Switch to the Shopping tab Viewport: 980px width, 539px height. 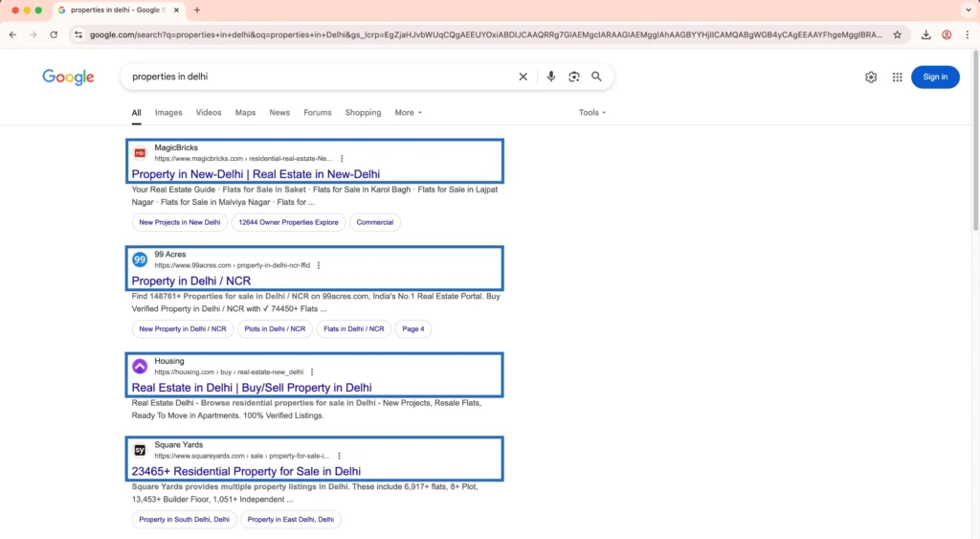click(x=363, y=113)
